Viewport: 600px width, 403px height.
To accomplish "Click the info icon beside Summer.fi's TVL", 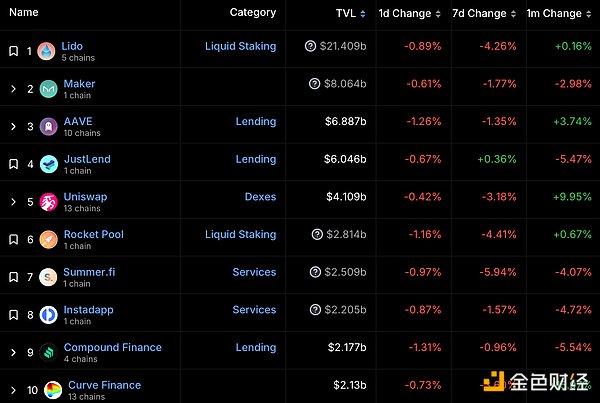I will (x=317, y=272).
